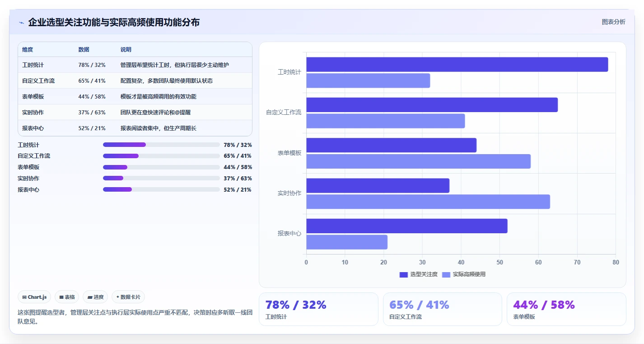The height and width of the screenshot is (344, 644).
Task: Click the 报表中心 label on the chart axis
Action: (x=289, y=234)
